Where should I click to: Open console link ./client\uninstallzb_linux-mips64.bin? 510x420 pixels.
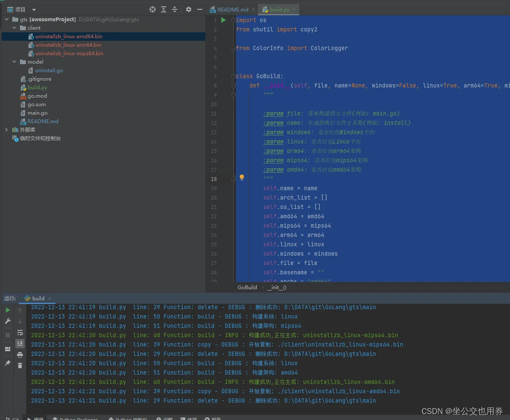click(x=340, y=344)
